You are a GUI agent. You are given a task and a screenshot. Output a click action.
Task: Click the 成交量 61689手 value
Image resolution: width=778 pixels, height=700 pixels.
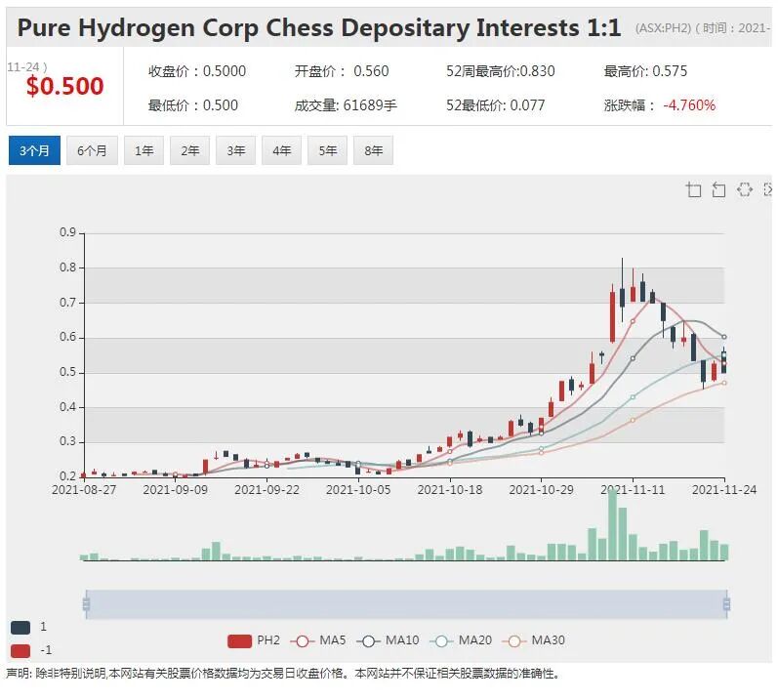click(346, 105)
